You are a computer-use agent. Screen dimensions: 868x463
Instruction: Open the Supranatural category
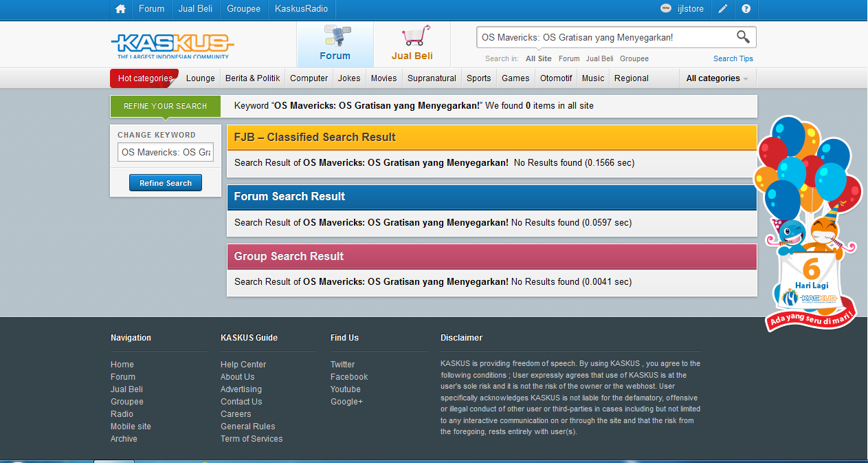[x=432, y=78]
